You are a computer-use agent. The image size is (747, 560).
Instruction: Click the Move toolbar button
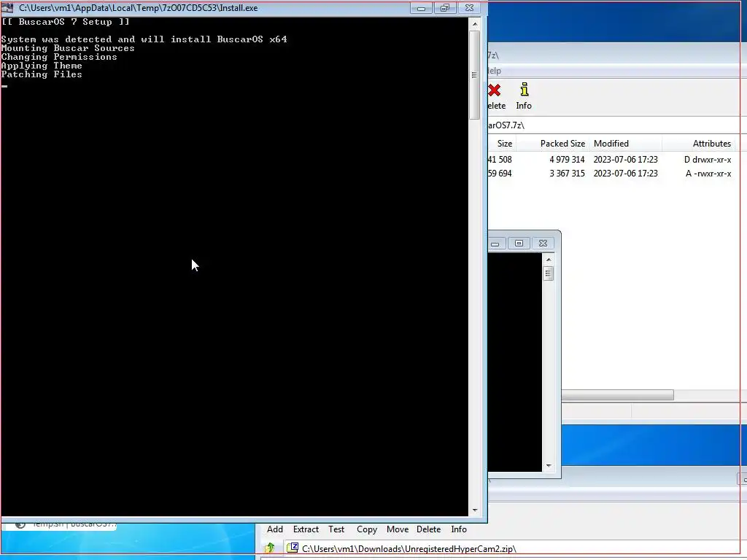(x=398, y=529)
